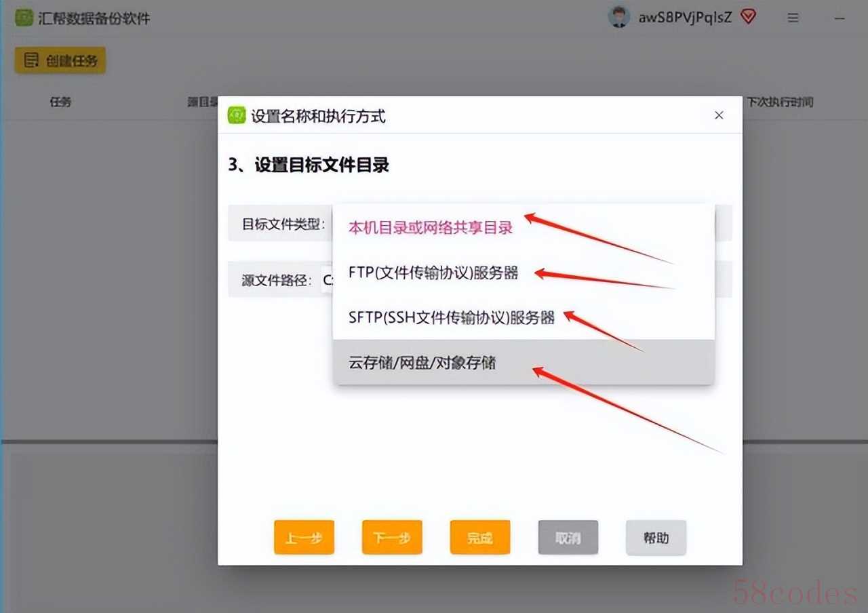Click the 上一步 button

[304, 538]
